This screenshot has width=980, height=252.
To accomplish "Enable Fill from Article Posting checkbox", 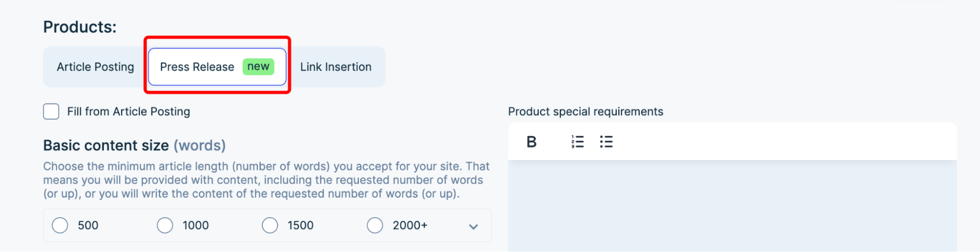I will 51,112.
